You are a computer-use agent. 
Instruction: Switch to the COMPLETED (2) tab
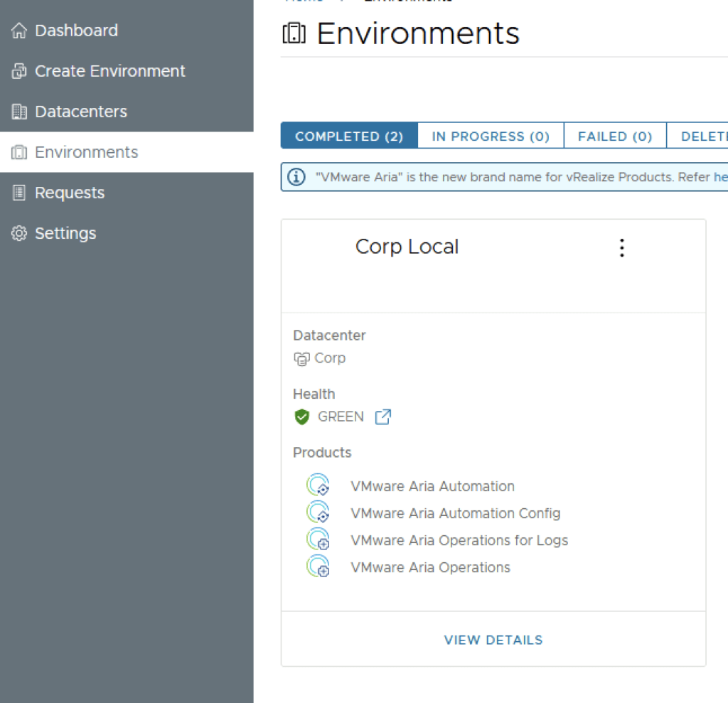349,136
